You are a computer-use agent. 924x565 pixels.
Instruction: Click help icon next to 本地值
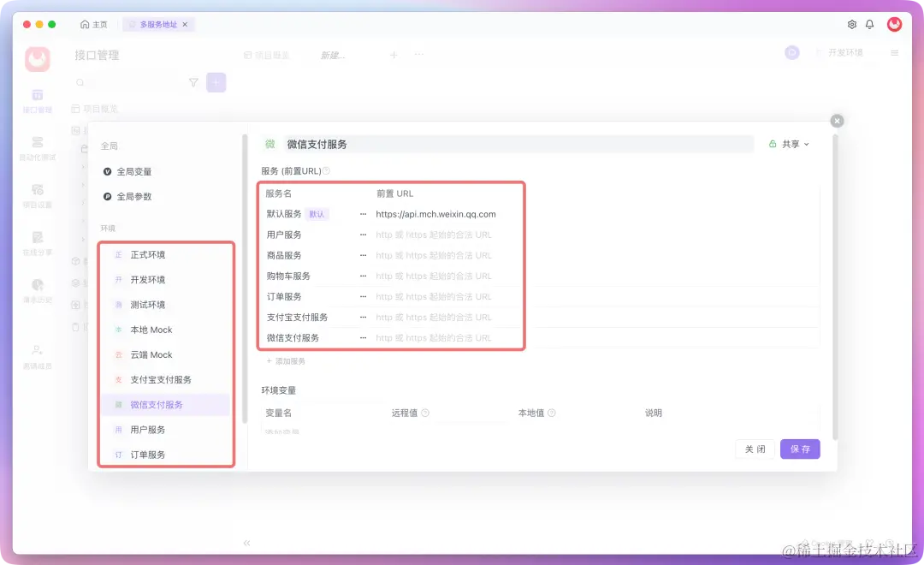coord(552,413)
